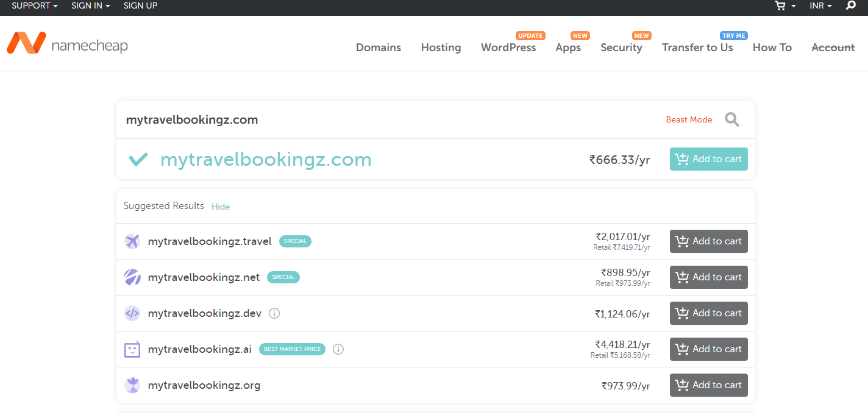Click the ₹666.33/yr price
The image size is (868, 415).
pyautogui.click(x=619, y=160)
